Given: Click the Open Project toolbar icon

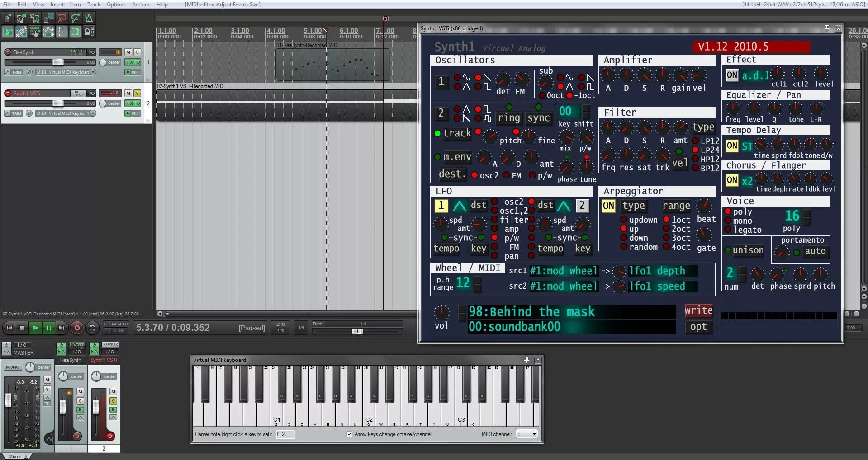Looking at the screenshot, I should click(21, 18).
